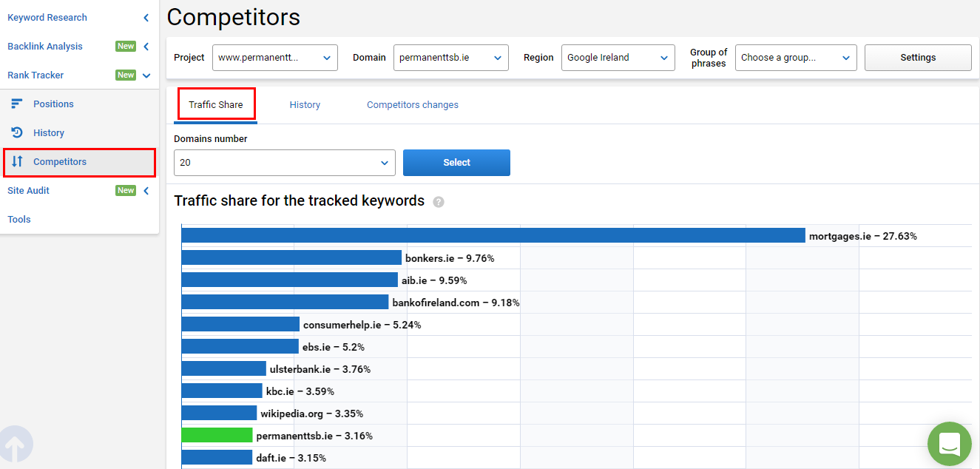Image resolution: width=980 pixels, height=469 pixels.
Task: Click label kbc.ie – 3.59%
Action: [300, 391]
